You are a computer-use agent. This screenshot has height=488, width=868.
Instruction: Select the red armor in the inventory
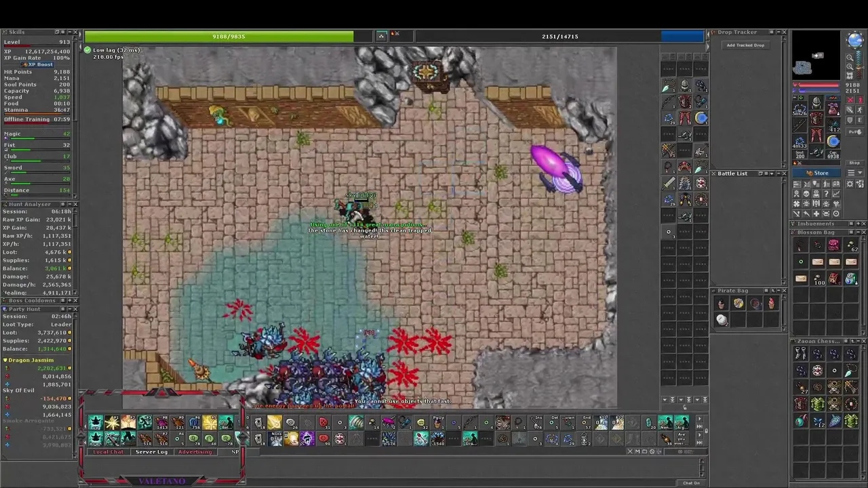(816, 119)
